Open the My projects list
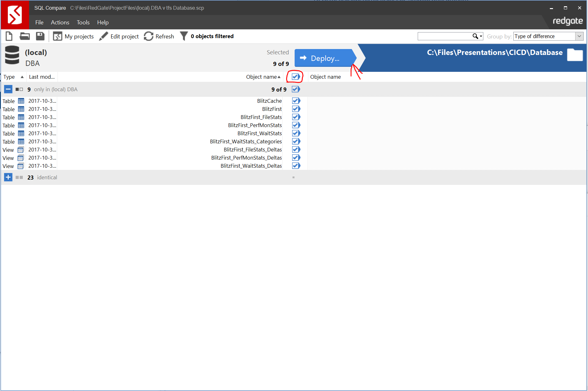588x391 pixels. click(x=73, y=37)
